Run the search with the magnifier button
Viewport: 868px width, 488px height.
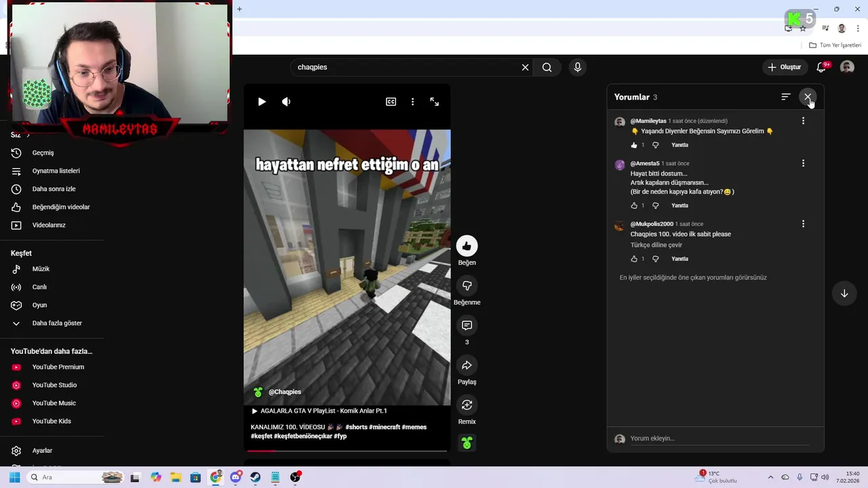click(547, 67)
